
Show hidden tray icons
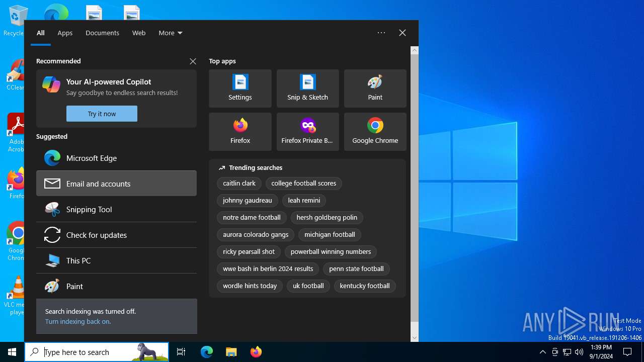[x=543, y=352]
